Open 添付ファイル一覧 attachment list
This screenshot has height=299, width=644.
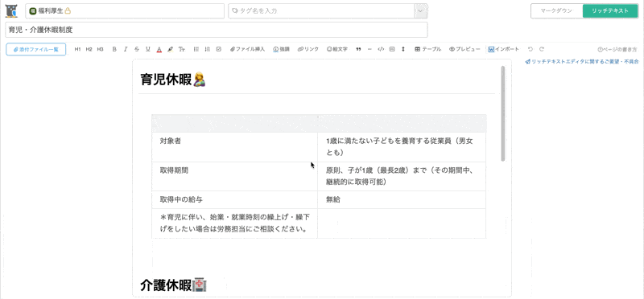click(x=35, y=49)
